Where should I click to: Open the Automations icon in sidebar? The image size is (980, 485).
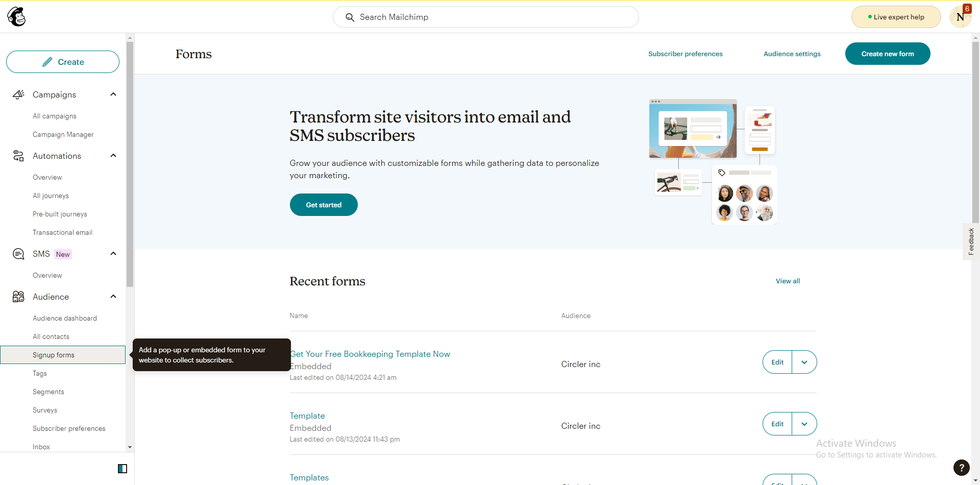pyautogui.click(x=18, y=156)
